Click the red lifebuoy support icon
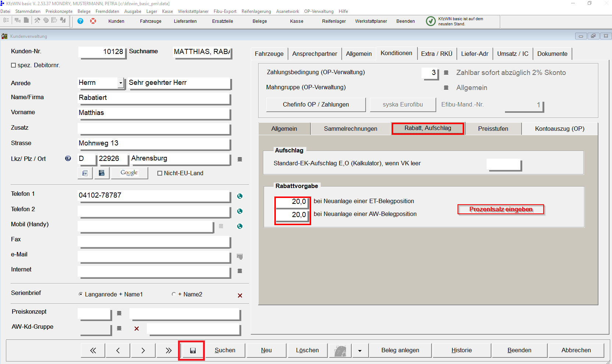This screenshot has width=612, height=364. click(93, 21)
